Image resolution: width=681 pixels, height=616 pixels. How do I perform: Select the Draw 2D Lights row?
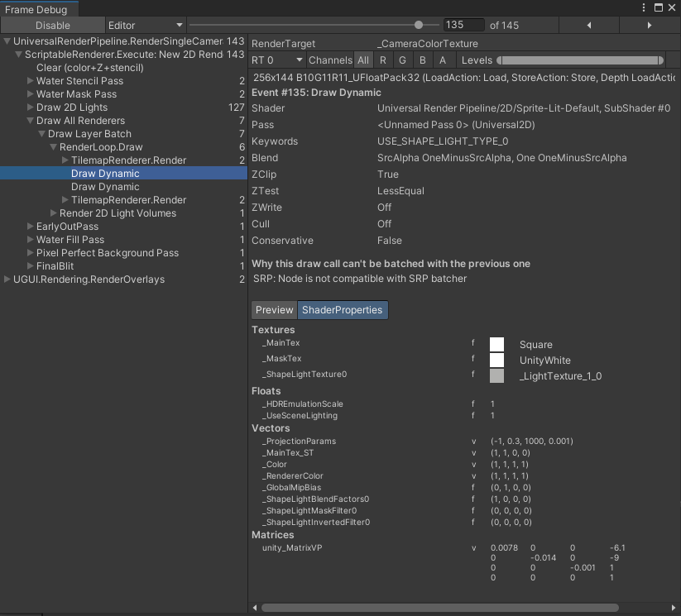click(124, 107)
